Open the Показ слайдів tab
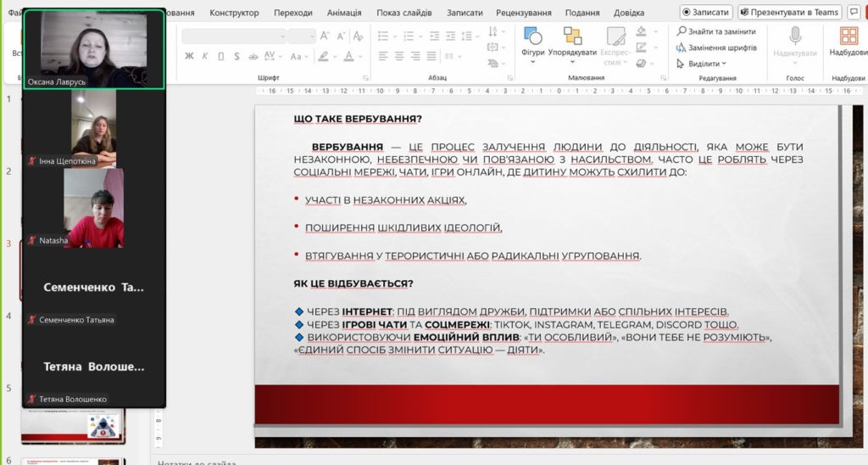Image resolution: width=868 pixels, height=465 pixels. click(x=403, y=13)
